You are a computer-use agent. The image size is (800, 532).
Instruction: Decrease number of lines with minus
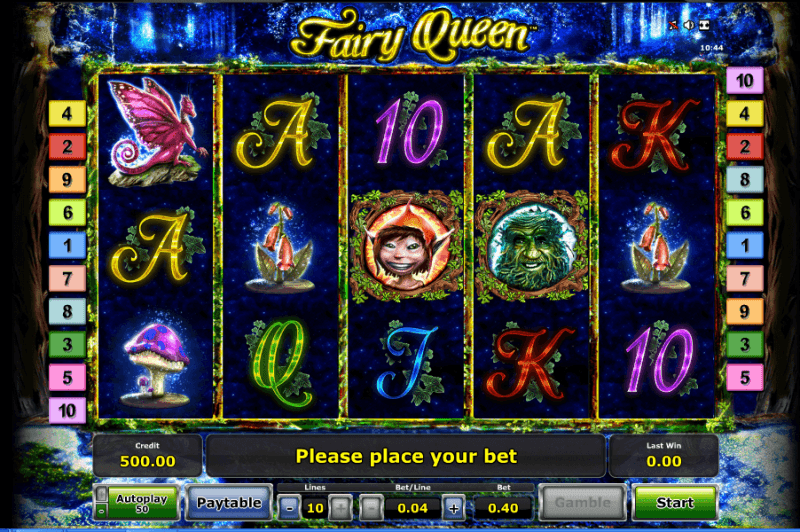290,508
